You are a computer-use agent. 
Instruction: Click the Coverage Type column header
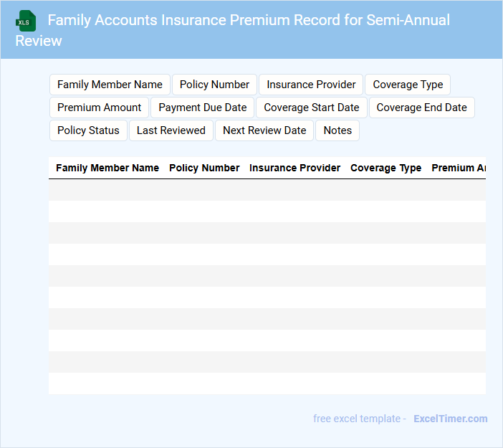385,168
